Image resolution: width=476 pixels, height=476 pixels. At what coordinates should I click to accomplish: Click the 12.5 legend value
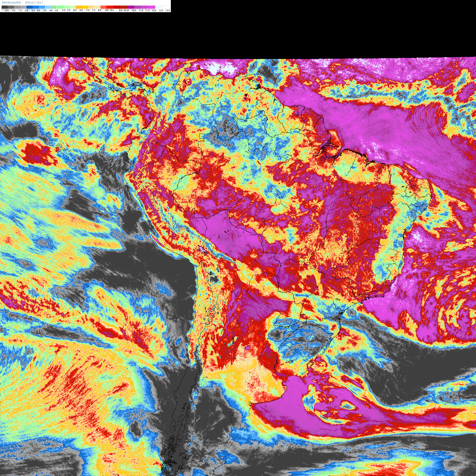[161, 10]
